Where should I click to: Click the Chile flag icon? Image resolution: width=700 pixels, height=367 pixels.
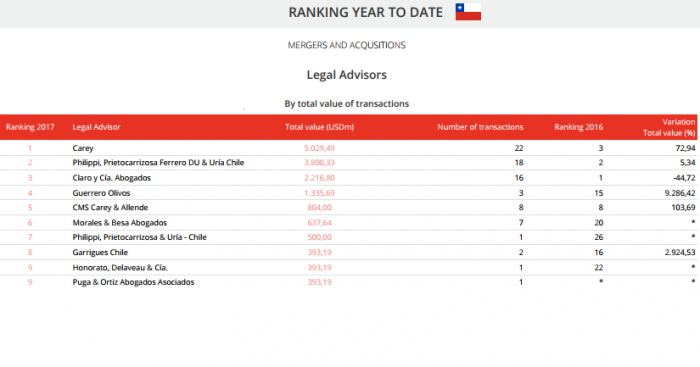[468, 12]
